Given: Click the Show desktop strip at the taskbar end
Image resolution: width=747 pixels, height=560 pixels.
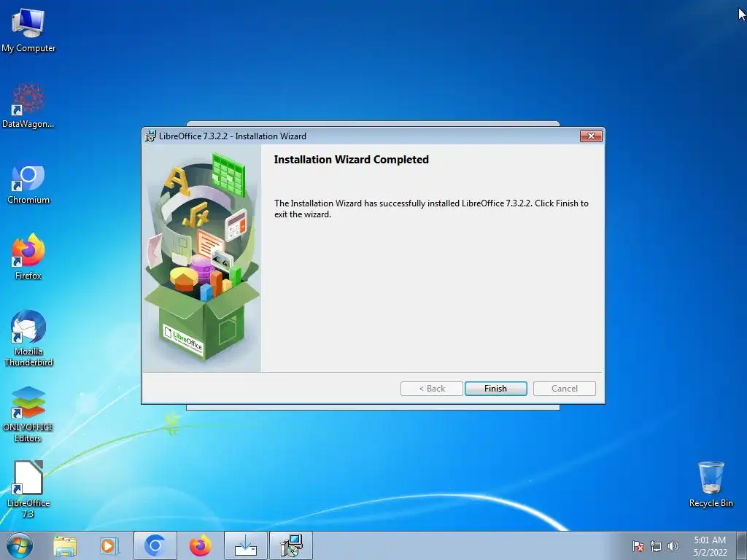Looking at the screenshot, I should tap(741, 545).
